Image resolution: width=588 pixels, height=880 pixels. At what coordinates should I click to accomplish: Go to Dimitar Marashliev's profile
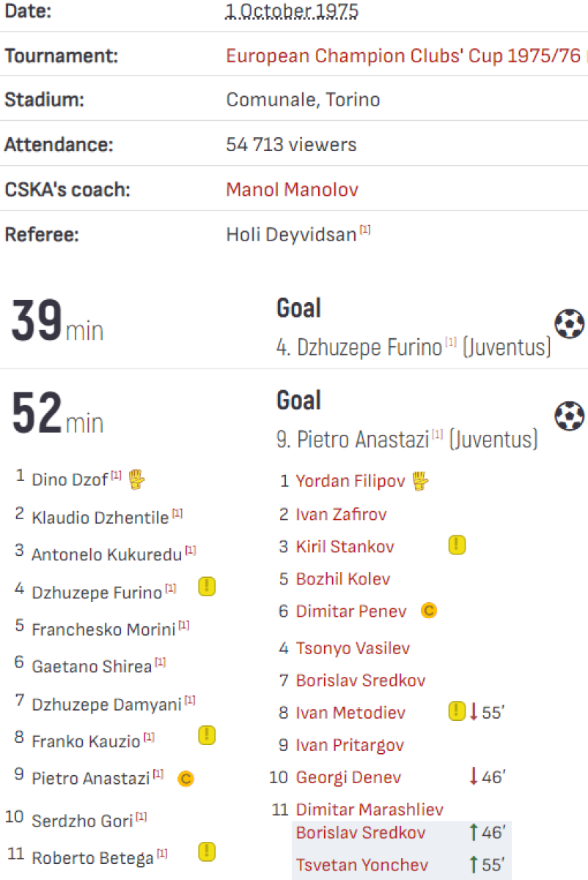pyautogui.click(x=369, y=810)
